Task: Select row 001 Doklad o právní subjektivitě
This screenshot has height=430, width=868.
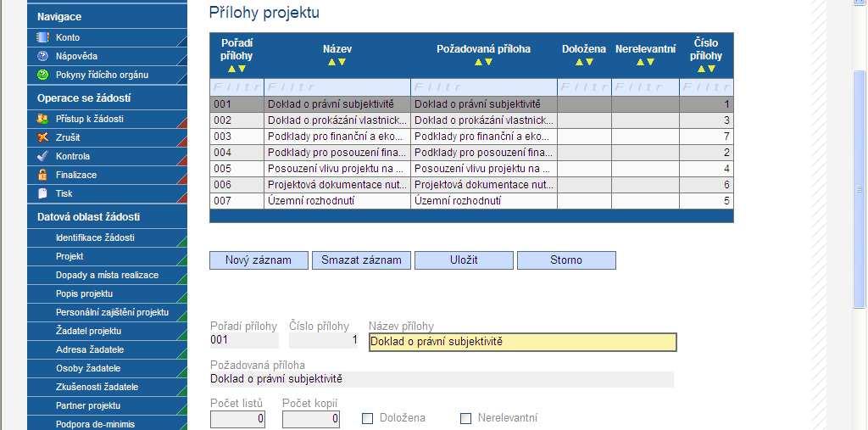Action: coord(471,104)
